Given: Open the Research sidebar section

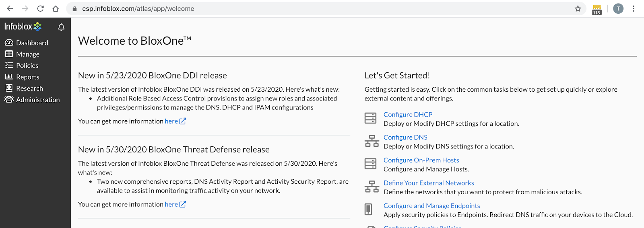Looking at the screenshot, I should (x=29, y=88).
